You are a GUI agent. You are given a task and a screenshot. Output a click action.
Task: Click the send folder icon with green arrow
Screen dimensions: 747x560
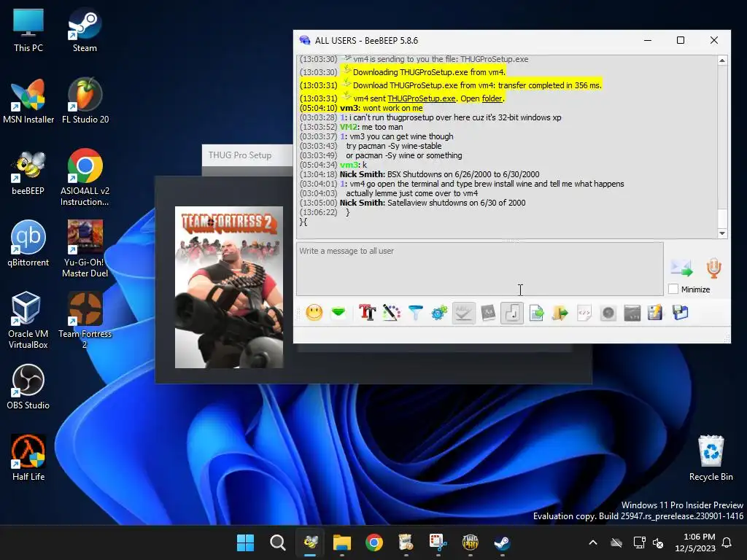click(x=560, y=313)
